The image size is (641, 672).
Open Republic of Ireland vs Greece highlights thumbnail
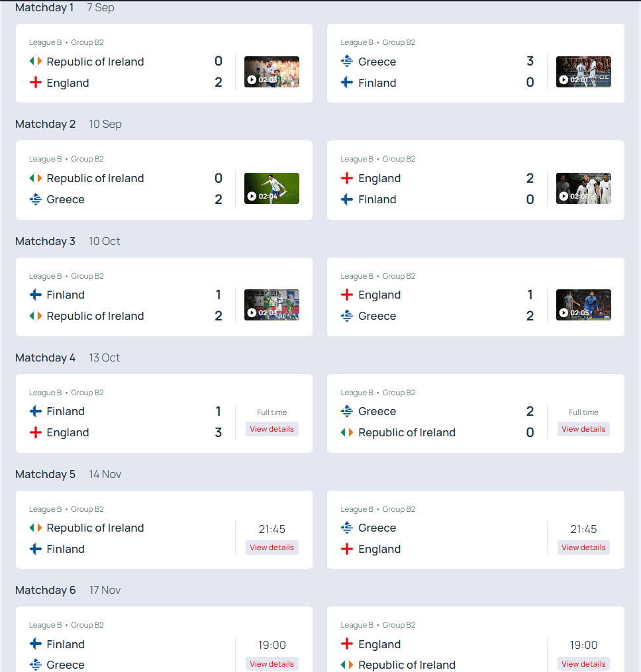(x=271, y=188)
